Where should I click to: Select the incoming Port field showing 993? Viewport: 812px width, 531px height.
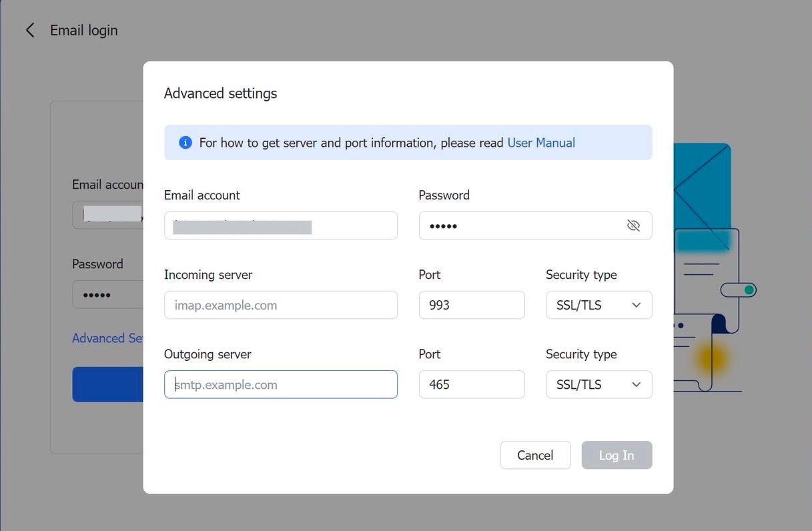(x=471, y=305)
